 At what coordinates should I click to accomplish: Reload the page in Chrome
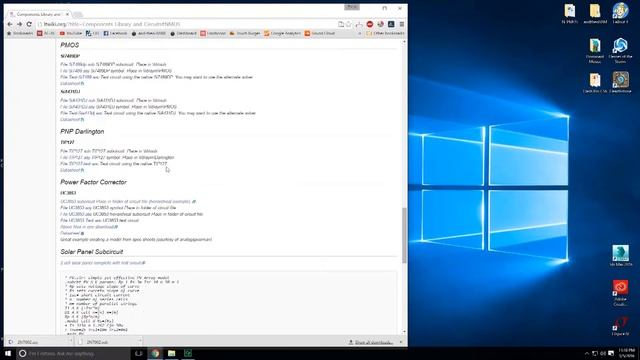pos(29,24)
